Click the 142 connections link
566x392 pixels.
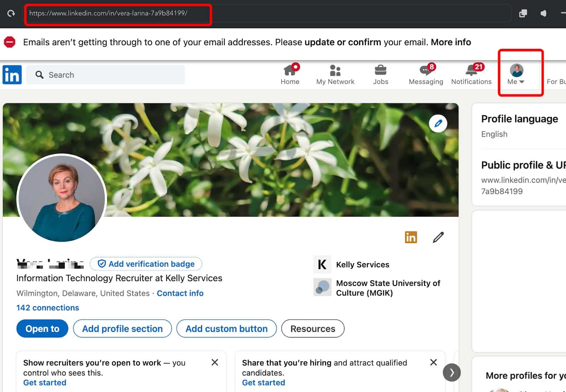(x=47, y=308)
